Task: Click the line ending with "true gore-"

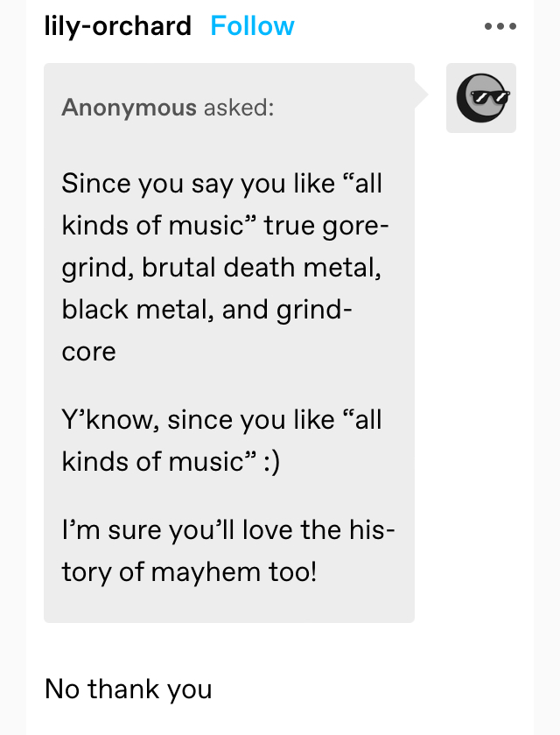Action: 225,226
